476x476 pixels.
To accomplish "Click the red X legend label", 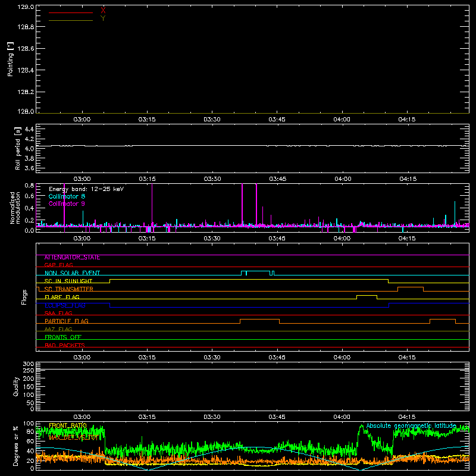I will click(x=103, y=11).
